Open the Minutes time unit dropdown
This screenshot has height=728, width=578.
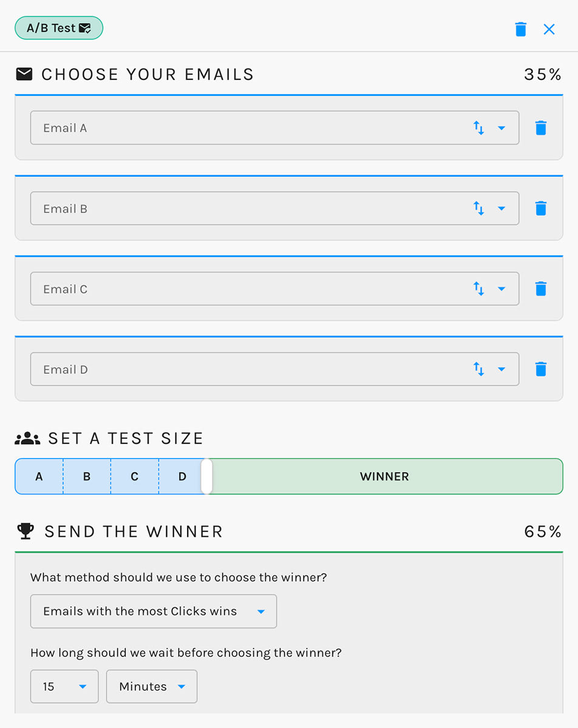[151, 686]
